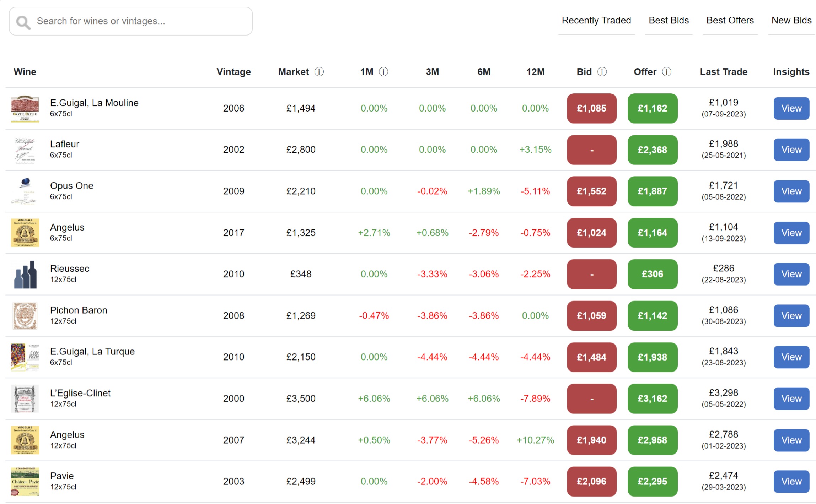Click the Angelus 2017 label thumbnail
The width and height of the screenshot is (816, 504).
tap(25, 233)
